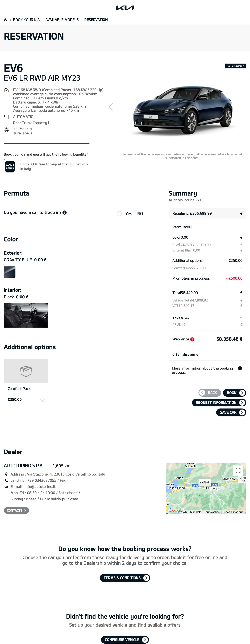This screenshot has width=250, height=644.
Task: Open the trade-in question info icon
Action: [x=65, y=212]
